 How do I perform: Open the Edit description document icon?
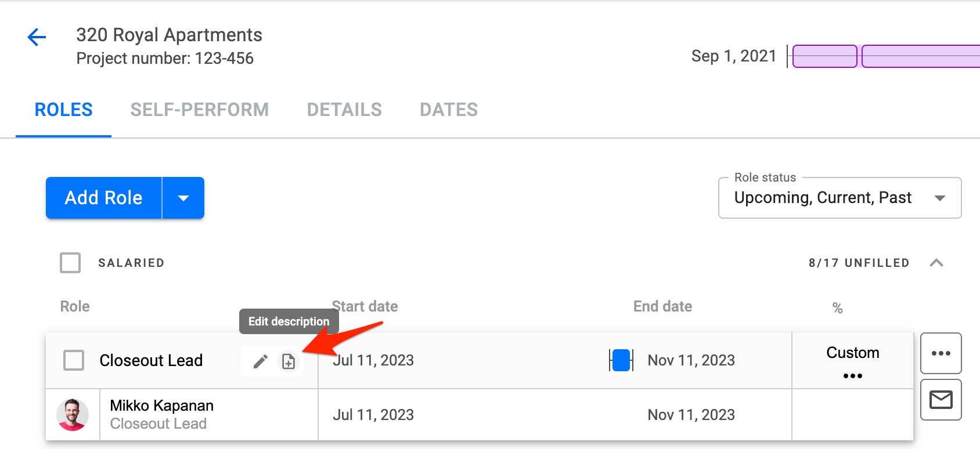point(289,361)
